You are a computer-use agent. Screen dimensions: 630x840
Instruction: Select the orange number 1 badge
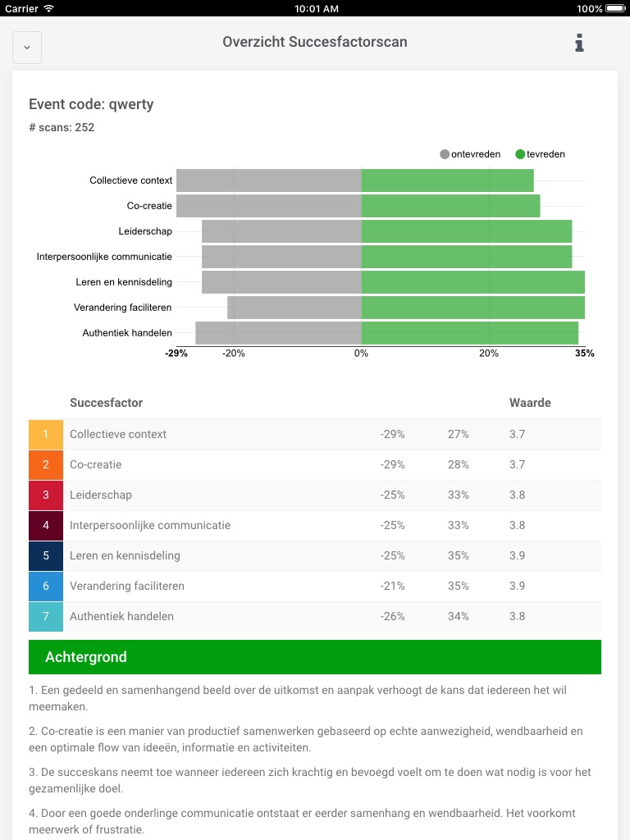click(x=46, y=434)
